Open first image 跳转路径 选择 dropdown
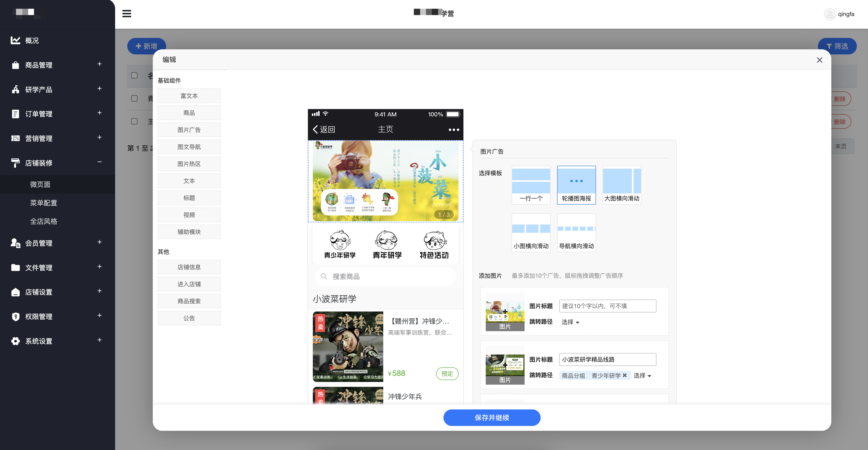This screenshot has width=868, height=450. (x=570, y=322)
